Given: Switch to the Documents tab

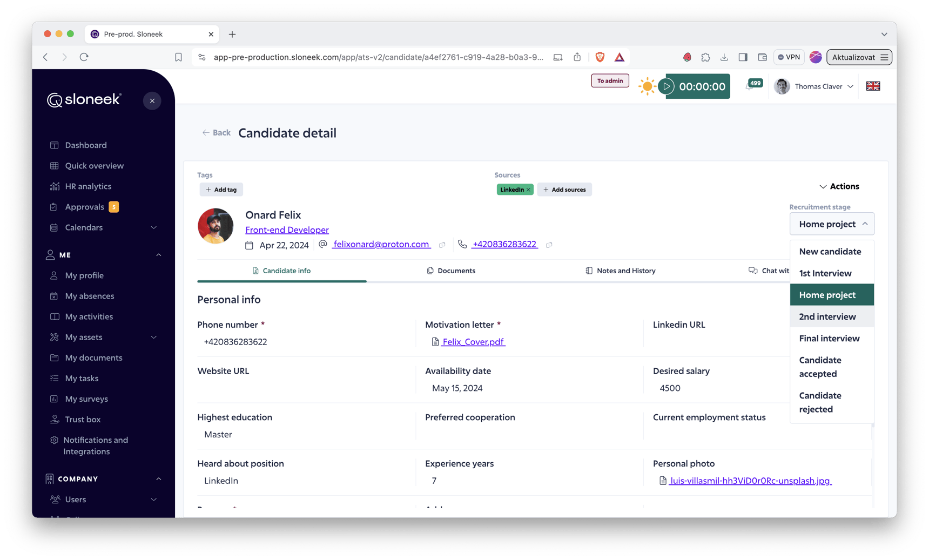Looking at the screenshot, I should click(x=451, y=271).
